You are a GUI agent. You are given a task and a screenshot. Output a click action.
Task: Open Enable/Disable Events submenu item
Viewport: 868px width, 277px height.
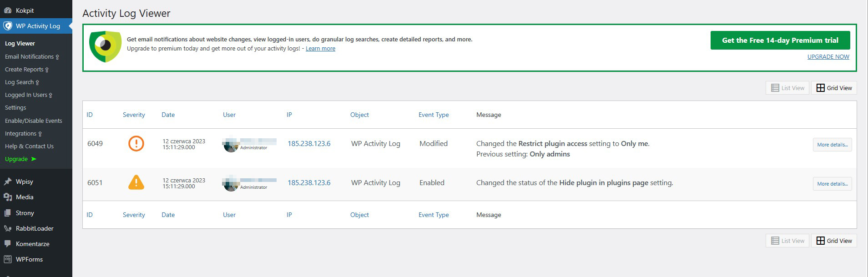coord(34,121)
